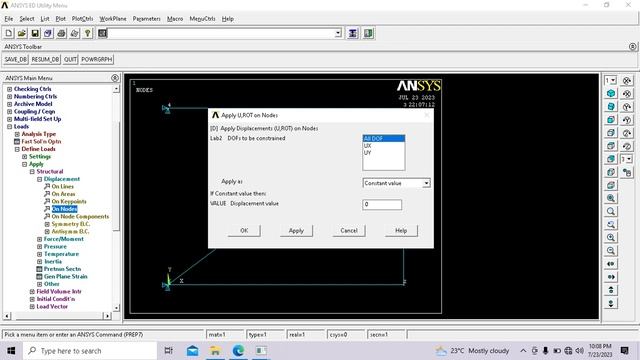This screenshot has width=640, height=360.
Task: Click the RESUM_DB toolbar button
Action: tap(45, 60)
